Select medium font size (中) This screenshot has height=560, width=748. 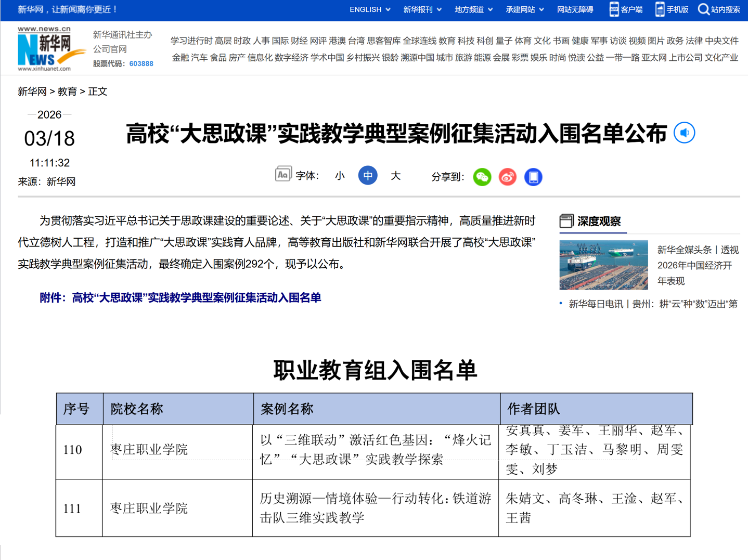[x=368, y=176]
